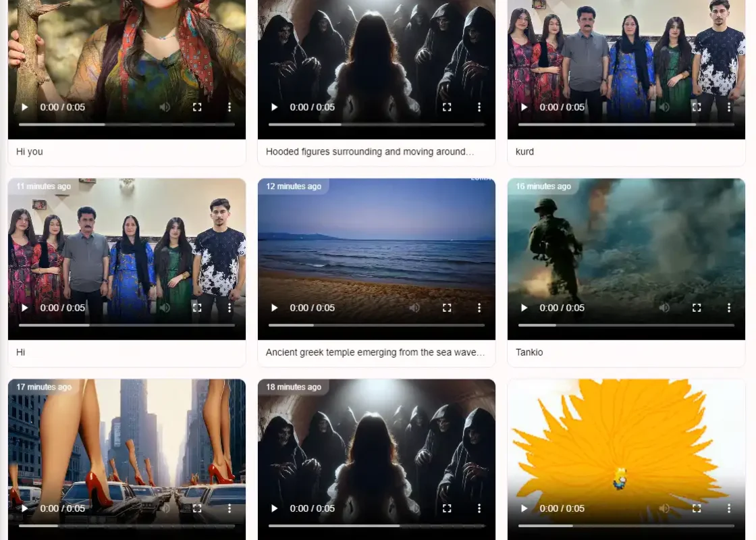
Task: Play the giant legs city video
Action: tap(25, 508)
